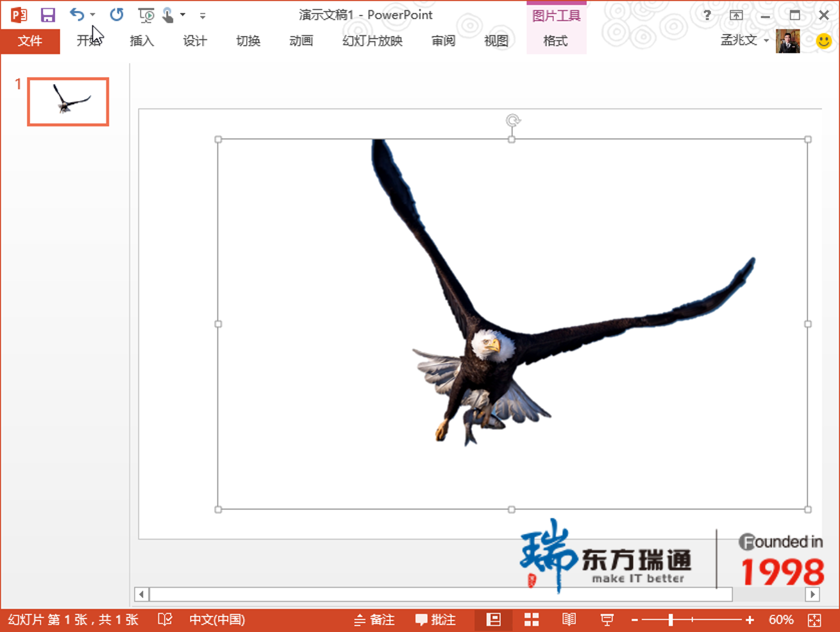Image resolution: width=840 pixels, height=632 pixels.
Task: Open the 幻灯片放映 tab
Action: (373, 41)
